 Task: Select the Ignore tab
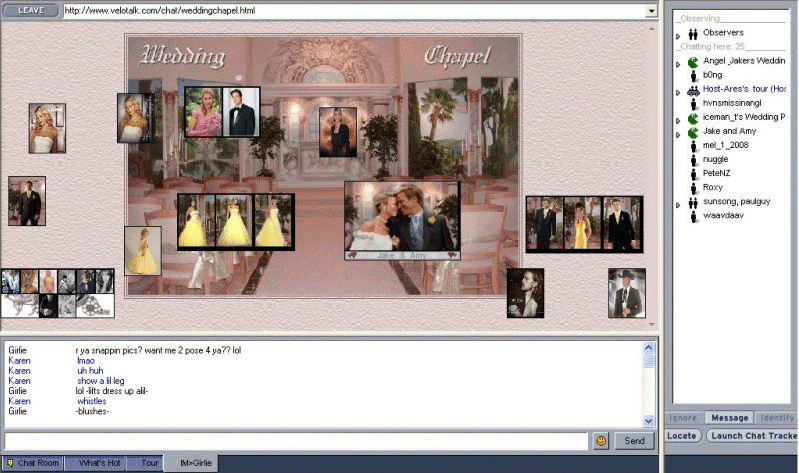[684, 418]
